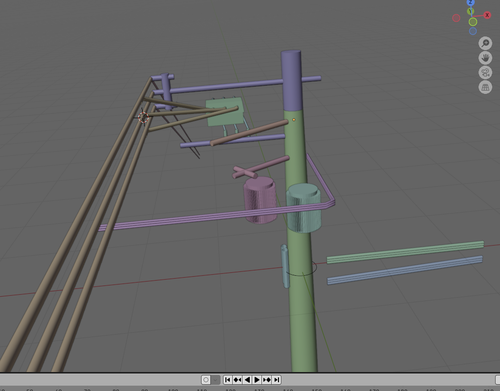The width and height of the screenshot is (500, 391).
Task: Click the negative Y axis green gizmo circle
Action: 473,22
